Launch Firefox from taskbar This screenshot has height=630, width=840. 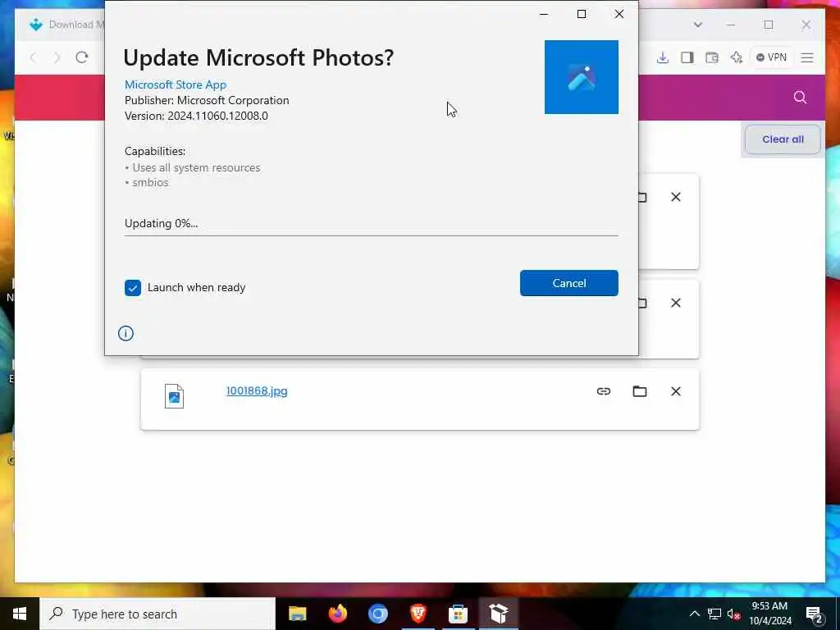coord(337,614)
